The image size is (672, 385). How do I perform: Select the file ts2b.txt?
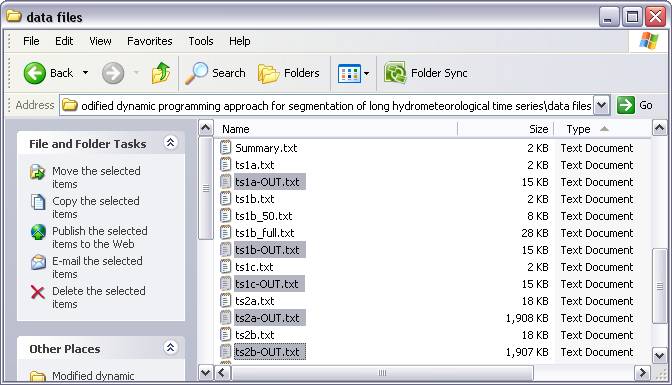[x=255, y=335]
